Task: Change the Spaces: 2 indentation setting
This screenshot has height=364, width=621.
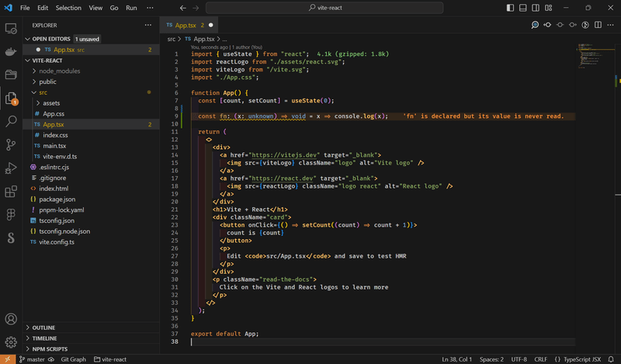Action: 491,359
